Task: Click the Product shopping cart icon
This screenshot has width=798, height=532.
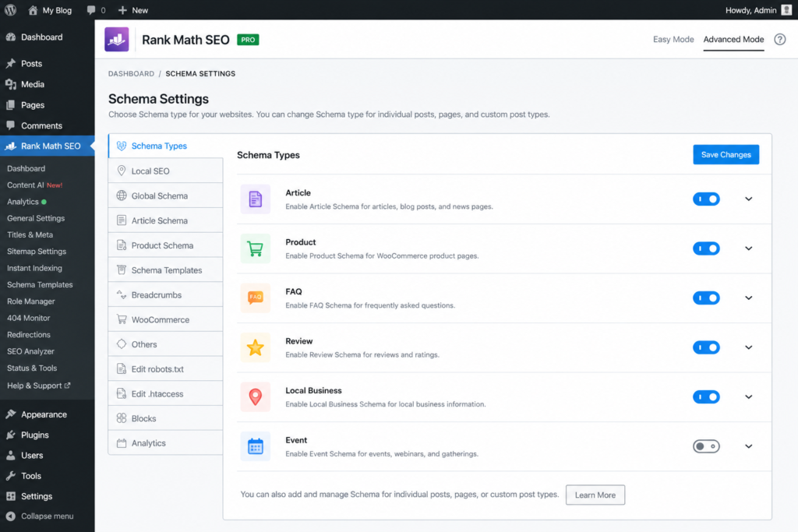Action: [256, 248]
